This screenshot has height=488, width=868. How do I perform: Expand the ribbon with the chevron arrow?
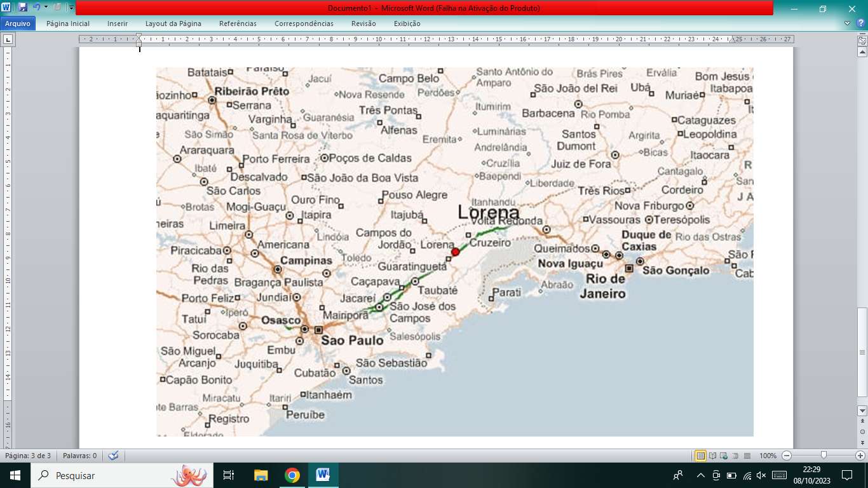(x=848, y=24)
